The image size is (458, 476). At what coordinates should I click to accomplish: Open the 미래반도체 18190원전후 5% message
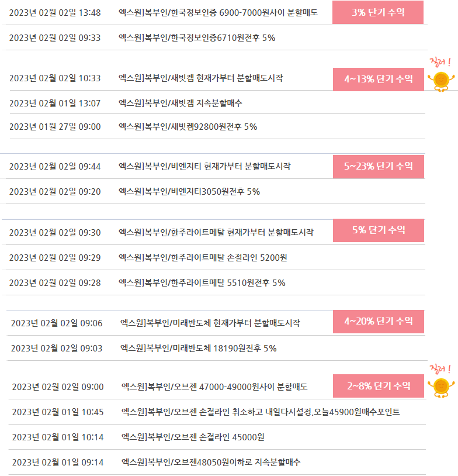point(199,349)
